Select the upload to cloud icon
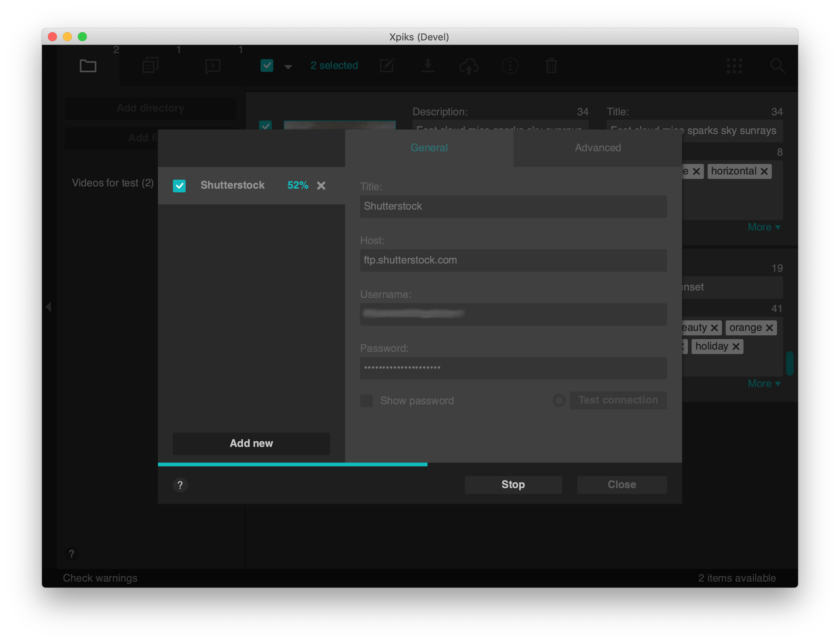 coord(469,66)
